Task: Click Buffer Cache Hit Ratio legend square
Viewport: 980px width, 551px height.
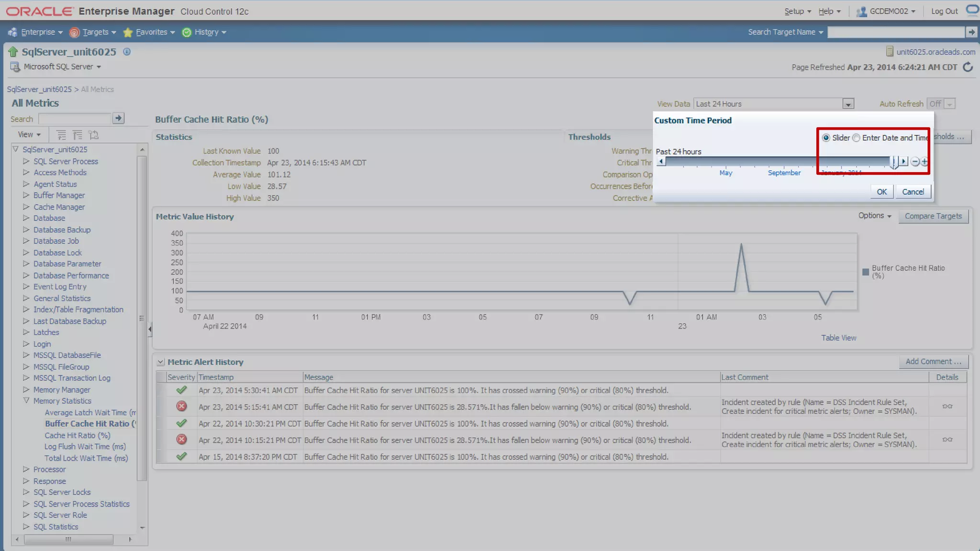Action: (x=865, y=272)
